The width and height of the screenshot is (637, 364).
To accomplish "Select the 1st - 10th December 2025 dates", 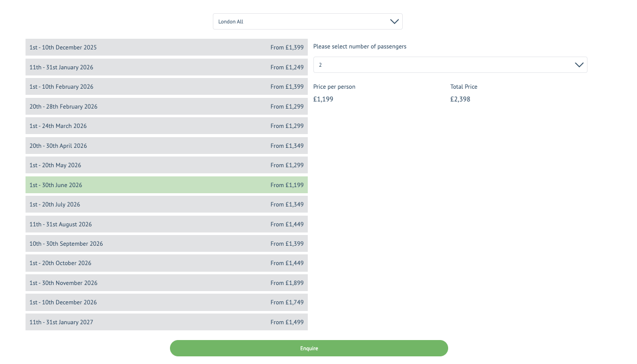I will pyautogui.click(x=166, y=47).
